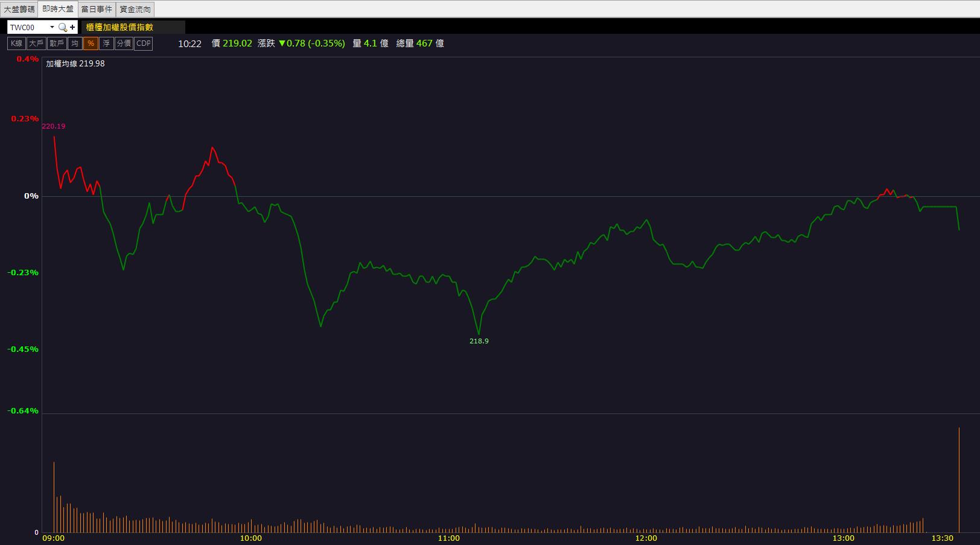Image resolution: width=980 pixels, height=545 pixels.
Task: Open the 大盤籌碼 tab
Action: tap(19, 9)
